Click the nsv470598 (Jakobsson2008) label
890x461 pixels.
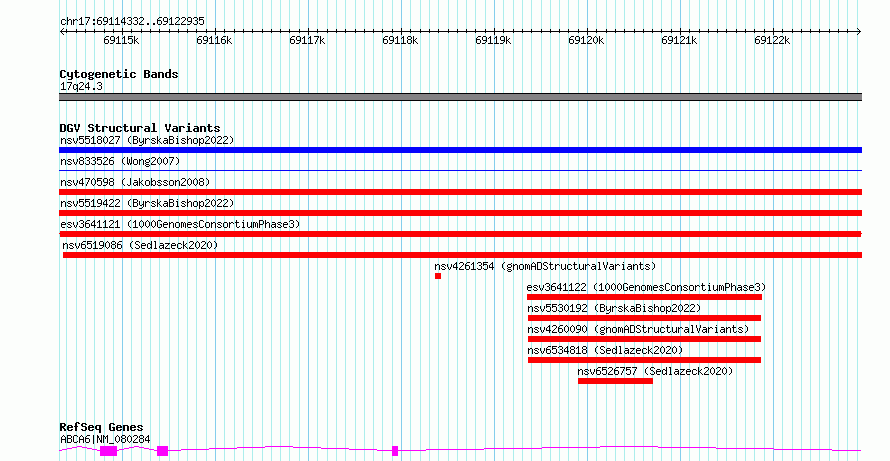(x=135, y=182)
